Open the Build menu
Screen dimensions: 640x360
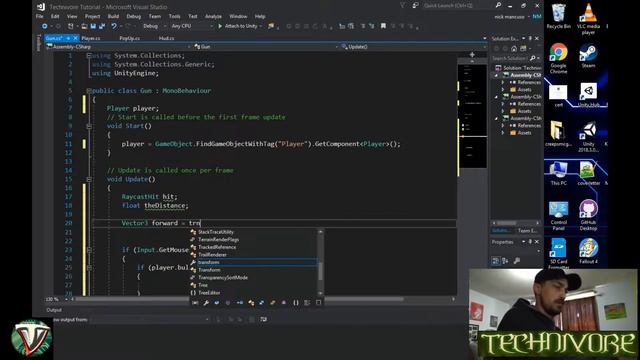pos(113,16)
